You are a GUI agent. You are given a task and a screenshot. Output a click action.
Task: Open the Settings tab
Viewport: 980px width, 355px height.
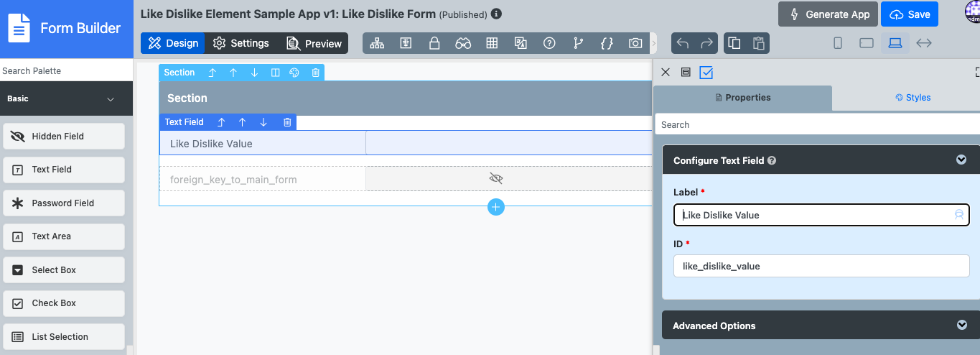241,43
